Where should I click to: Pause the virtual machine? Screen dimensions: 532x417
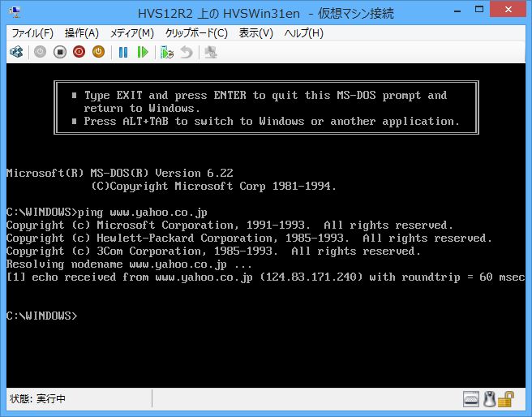(123, 52)
